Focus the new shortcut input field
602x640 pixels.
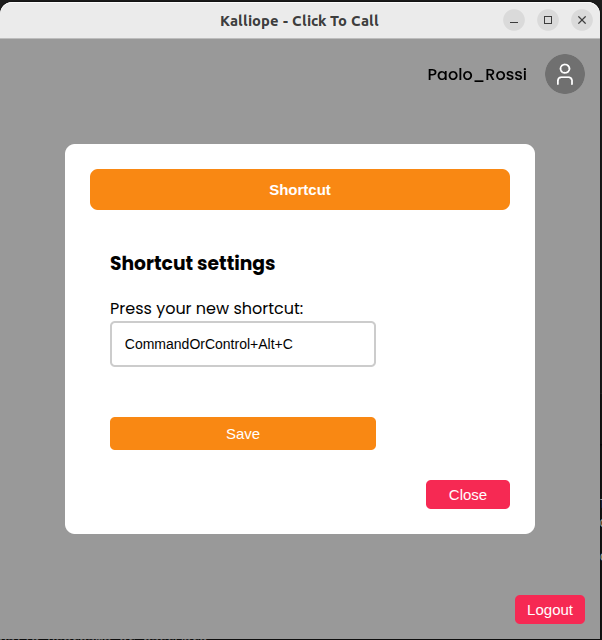point(243,344)
